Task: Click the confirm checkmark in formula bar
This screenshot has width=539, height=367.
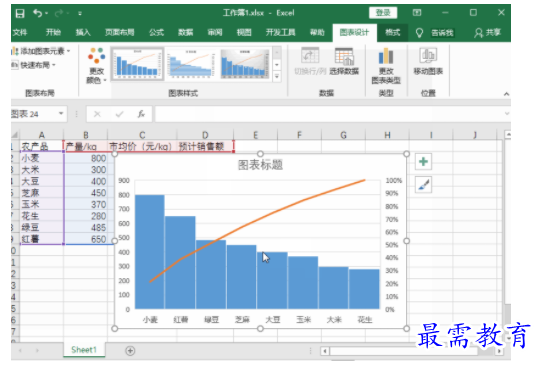Action: [x=119, y=114]
